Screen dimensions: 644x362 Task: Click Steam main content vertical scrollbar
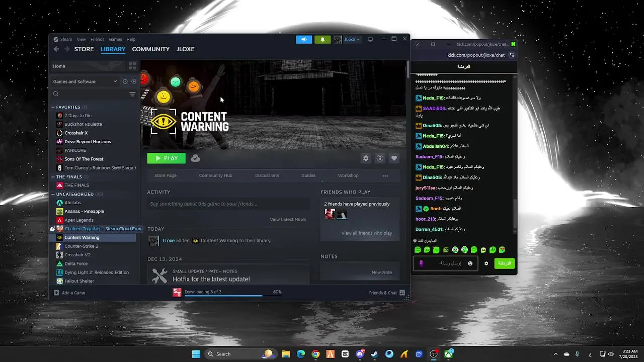tap(408, 69)
